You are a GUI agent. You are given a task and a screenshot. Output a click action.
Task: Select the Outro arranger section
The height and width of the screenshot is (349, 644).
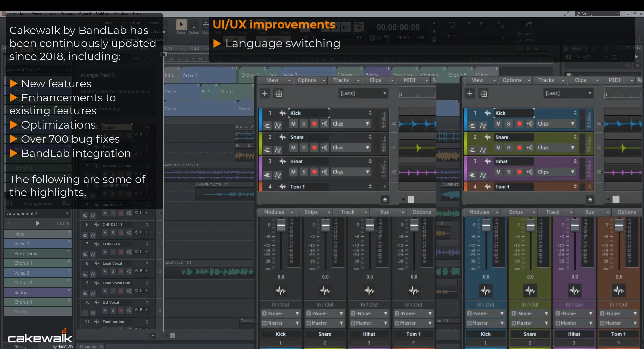38,312
